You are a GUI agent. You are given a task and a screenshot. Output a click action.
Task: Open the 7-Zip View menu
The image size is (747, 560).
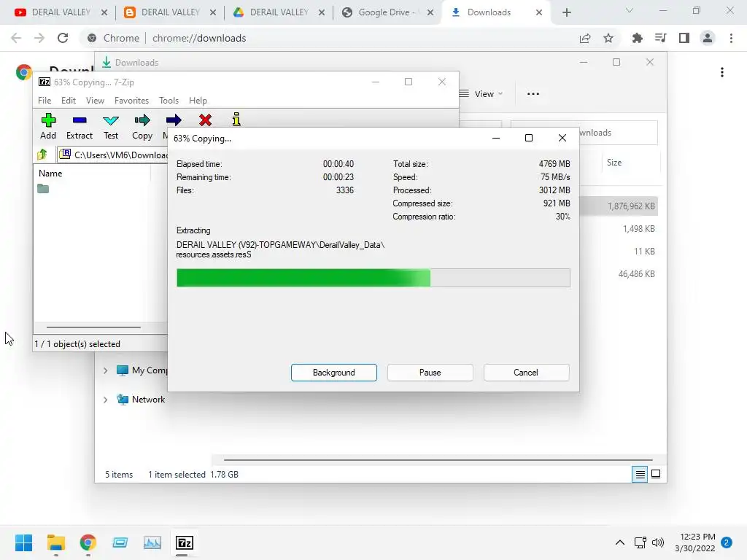point(95,101)
